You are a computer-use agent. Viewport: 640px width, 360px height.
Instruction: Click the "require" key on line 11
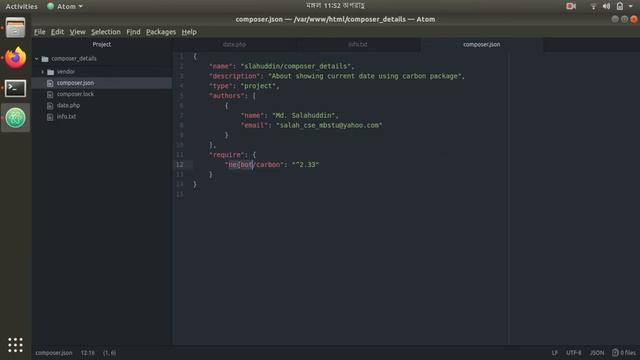pos(226,155)
